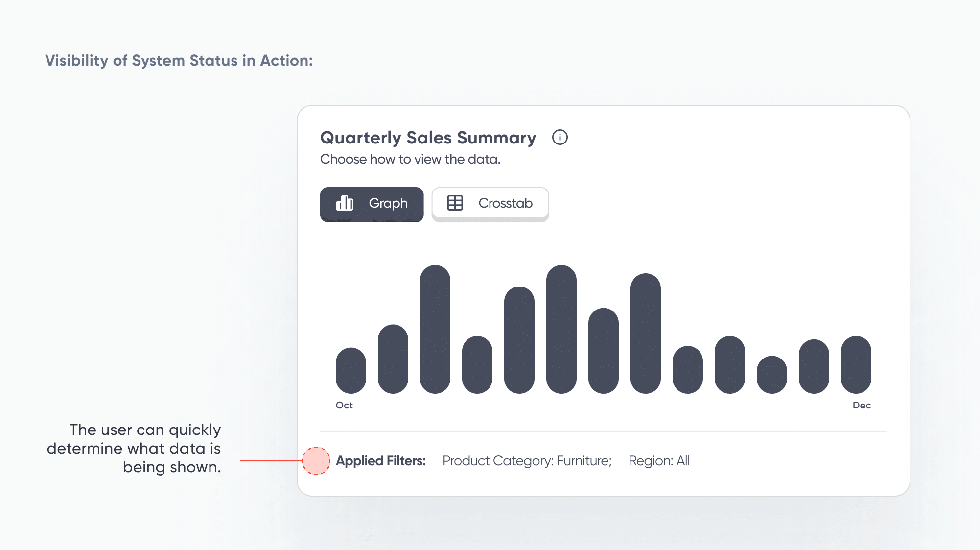
Task: Click the second bar in the chart
Action: tap(393, 359)
